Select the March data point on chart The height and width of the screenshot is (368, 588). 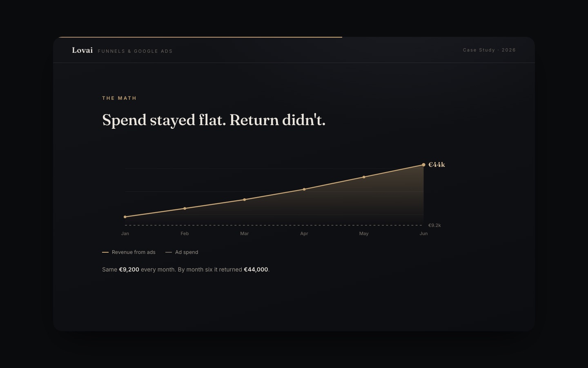tap(245, 200)
